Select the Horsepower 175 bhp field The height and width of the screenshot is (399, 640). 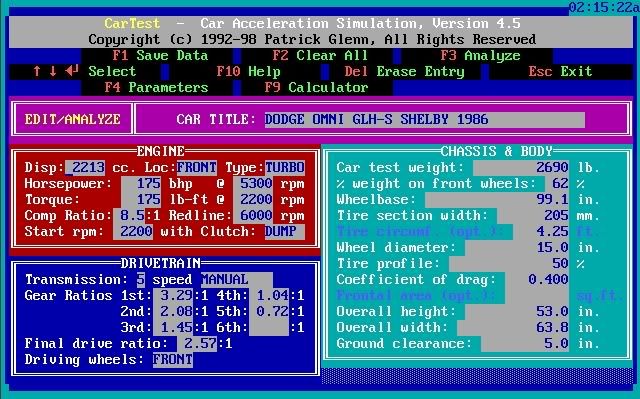(x=141, y=184)
